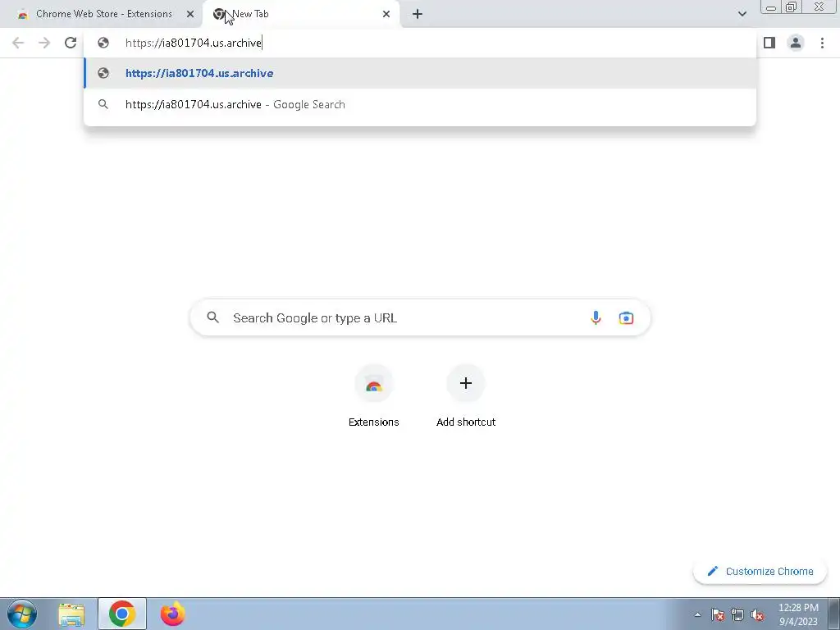This screenshot has height=630, width=840.
Task: Open the Chrome profile avatar menu
Action: coord(796,43)
